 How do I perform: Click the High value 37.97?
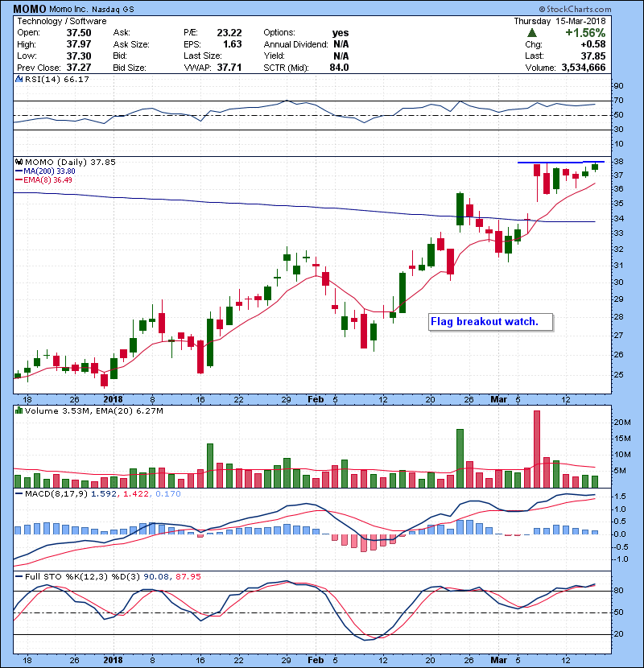pos(79,44)
